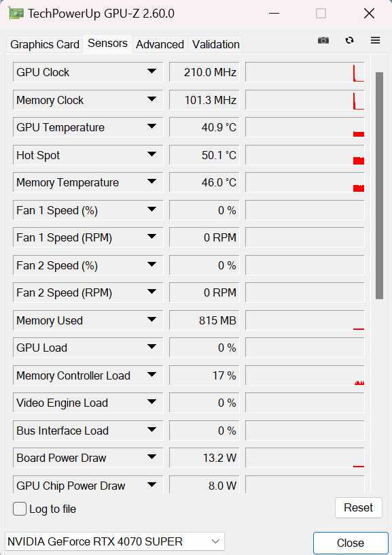Open the Advanced tab
This screenshot has height=555, width=392.
click(x=160, y=44)
